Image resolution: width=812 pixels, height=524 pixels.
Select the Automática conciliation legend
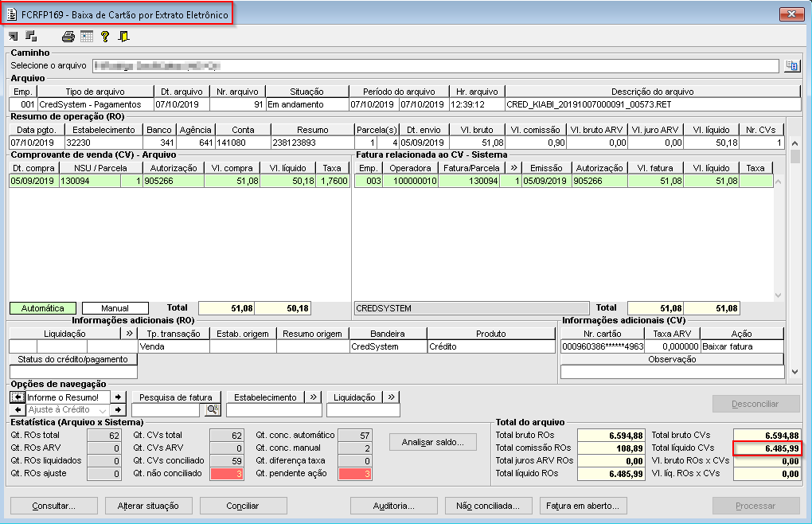coord(43,308)
